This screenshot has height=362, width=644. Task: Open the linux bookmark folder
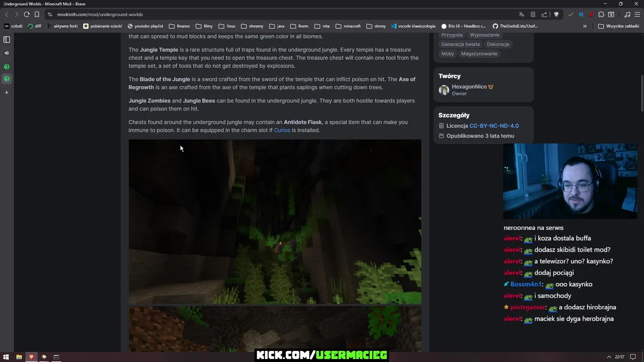(227, 26)
